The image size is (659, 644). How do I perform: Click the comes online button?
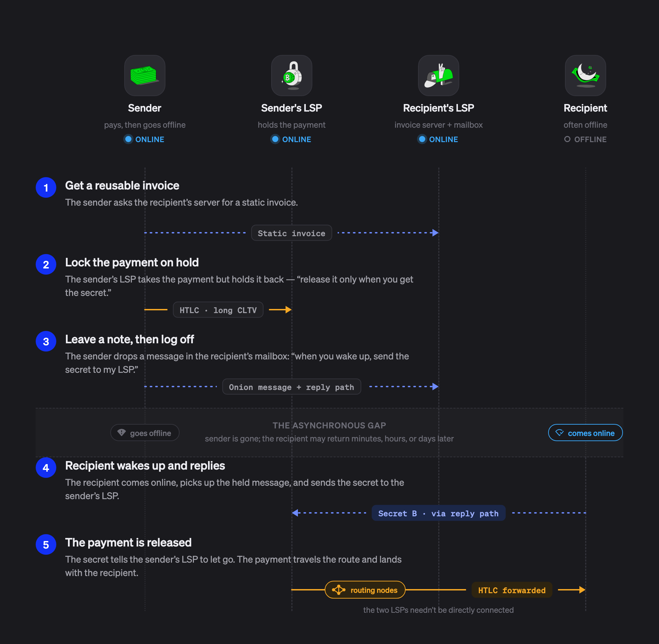click(x=585, y=433)
